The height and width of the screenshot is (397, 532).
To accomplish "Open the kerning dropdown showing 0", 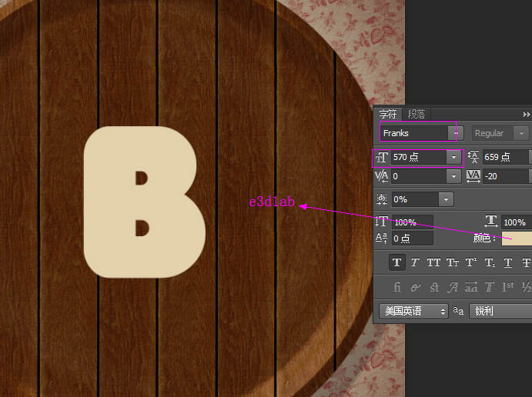I will pos(454,176).
